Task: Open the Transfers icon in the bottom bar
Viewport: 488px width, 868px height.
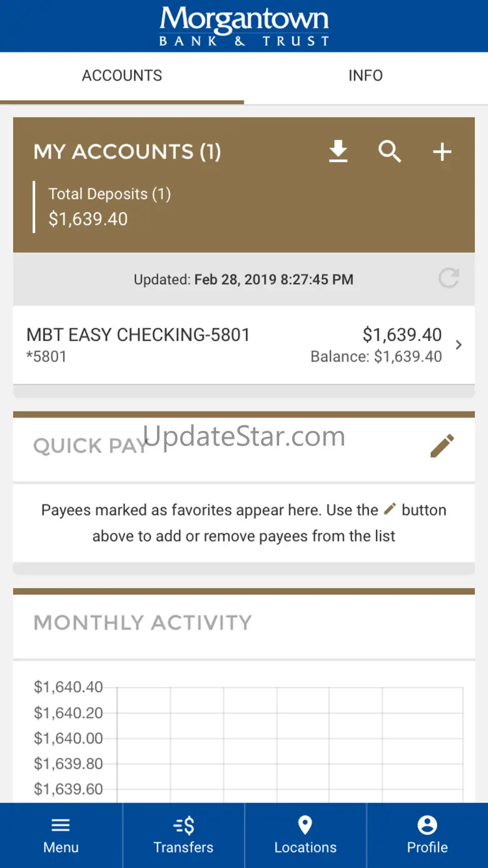Action: [183, 825]
